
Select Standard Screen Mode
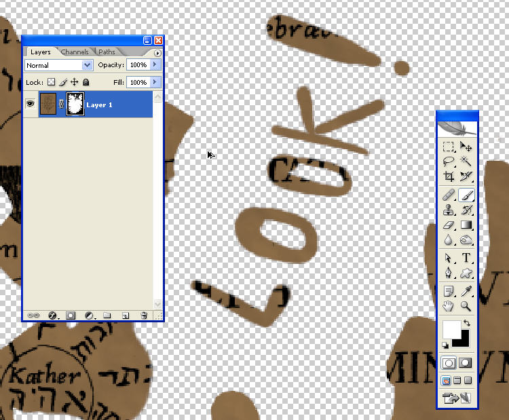(x=447, y=381)
